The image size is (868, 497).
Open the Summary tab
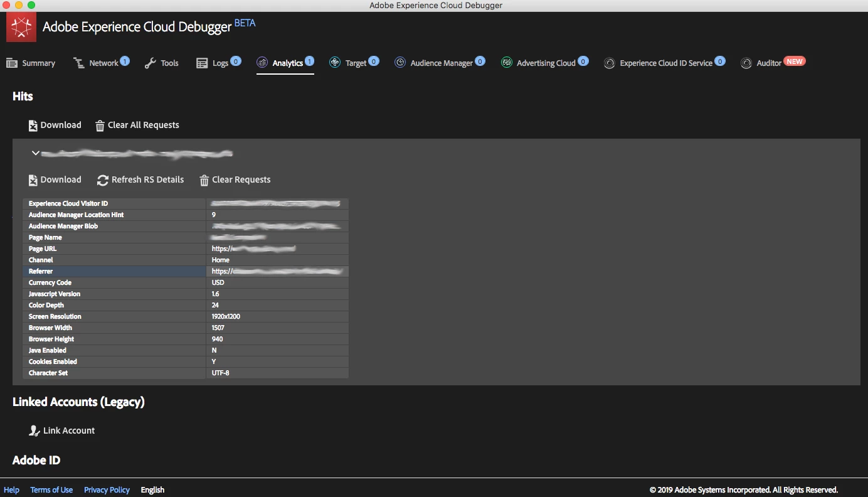point(31,63)
